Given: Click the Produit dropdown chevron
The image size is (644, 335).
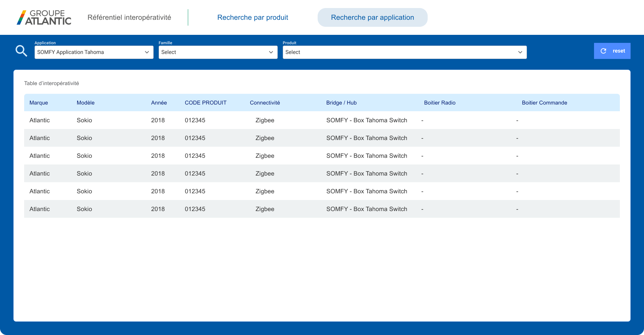Looking at the screenshot, I should click(520, 52).
